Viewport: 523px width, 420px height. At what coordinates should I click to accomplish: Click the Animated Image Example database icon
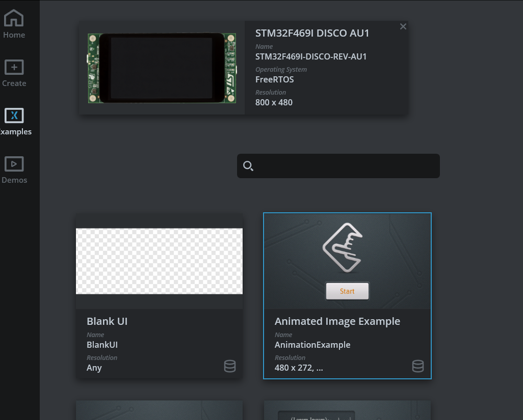[418, 366]
